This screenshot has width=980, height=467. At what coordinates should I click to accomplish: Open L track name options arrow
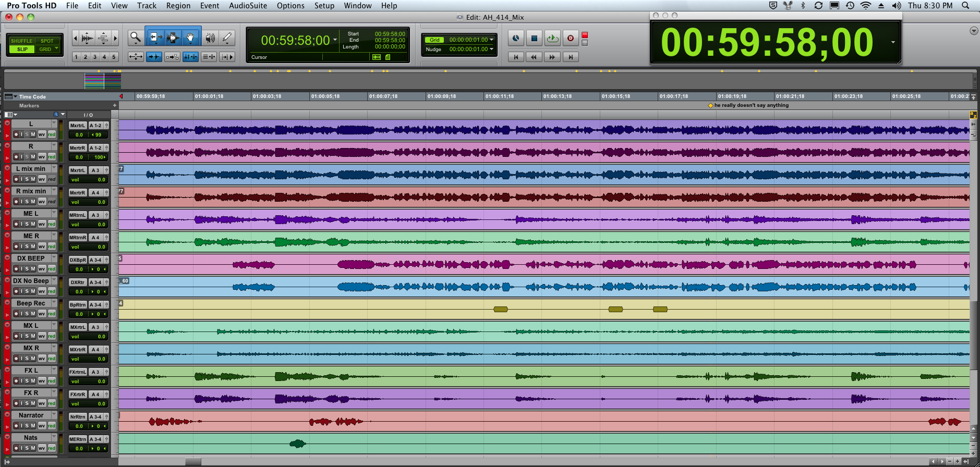(54, 124)
